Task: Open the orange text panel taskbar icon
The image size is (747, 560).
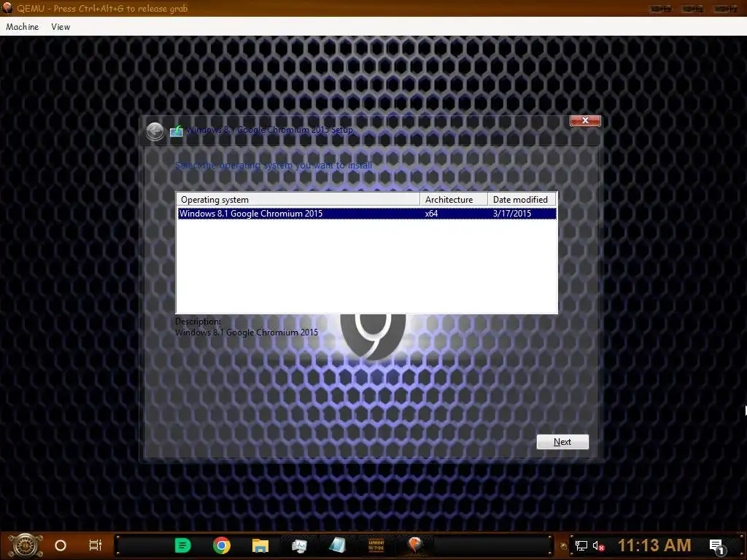Action: coord(376,545)
